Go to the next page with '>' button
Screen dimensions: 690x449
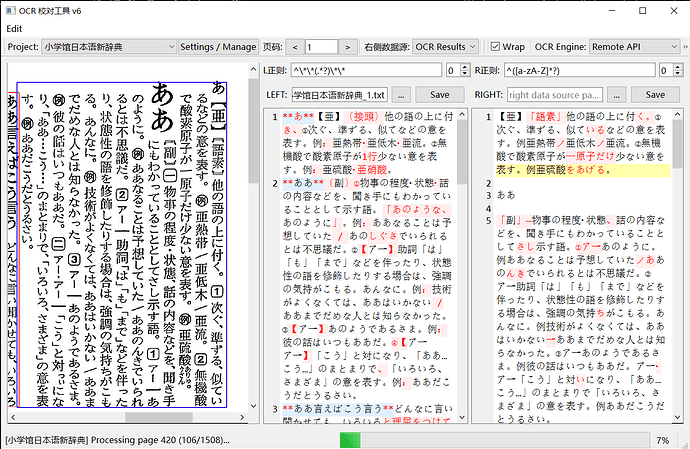coord(348,47)
